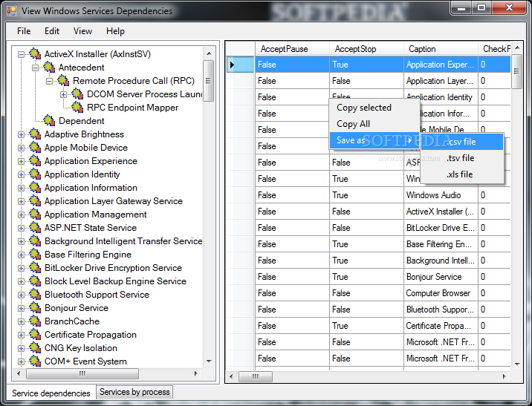Switch to Services by process tab

(134, 392)
